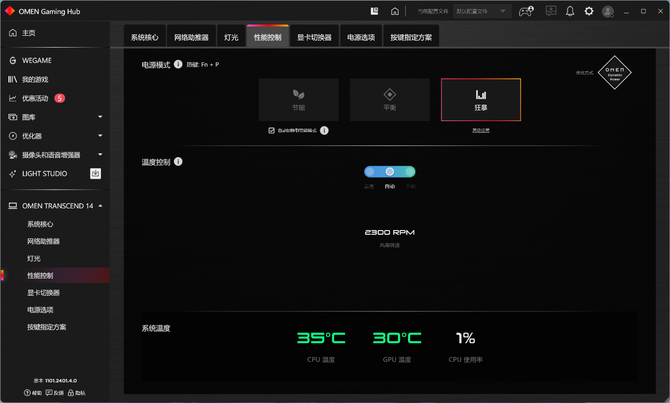The height and width of the screenshot is (403, 670).
Task: Click the OMEN Dynamic Power diamond logo
Action: tap(614, 72)
